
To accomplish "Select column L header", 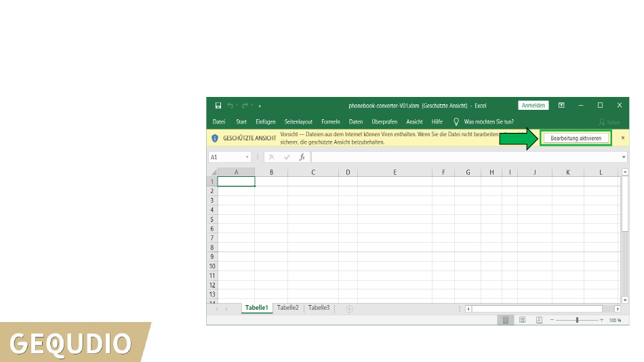I will click(x=601, y=172).
